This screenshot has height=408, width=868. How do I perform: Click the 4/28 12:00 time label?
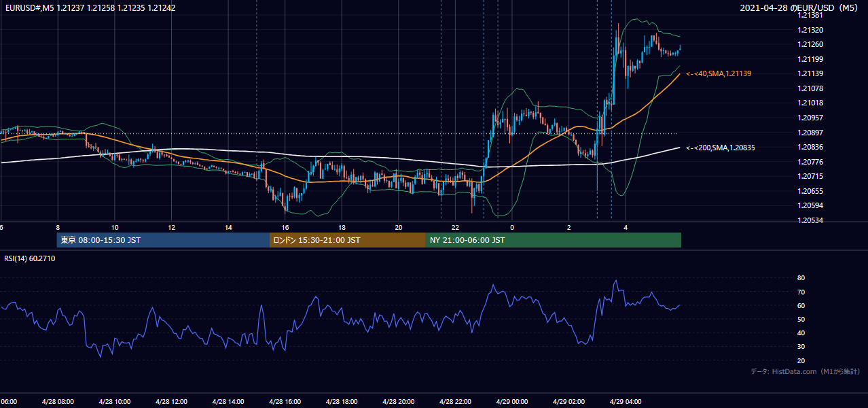171,402
